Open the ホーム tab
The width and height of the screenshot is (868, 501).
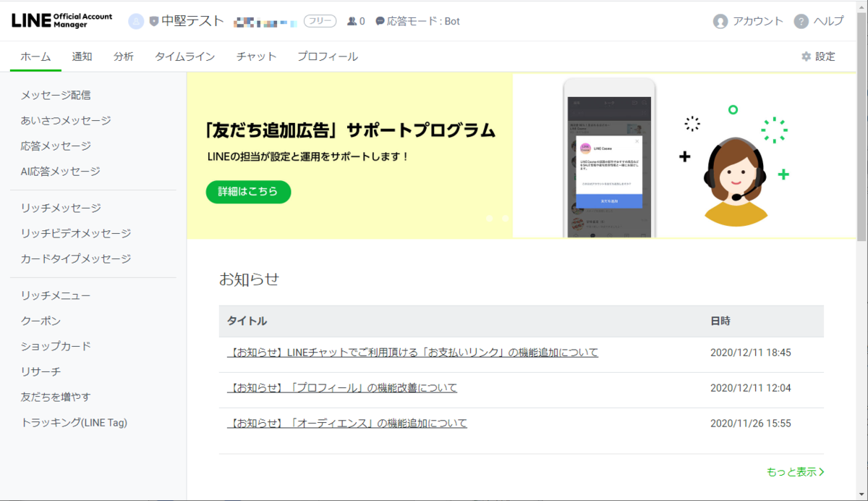click(x=35, y=56)
